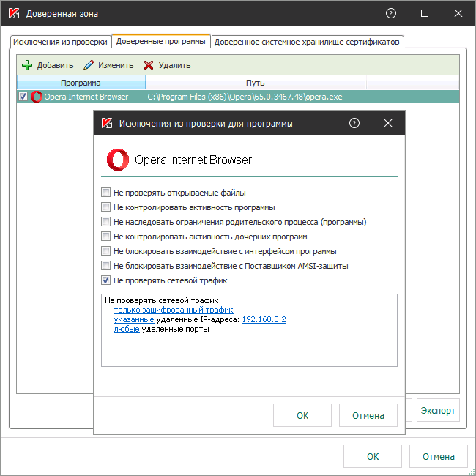Maximize the Доверенная зона window
The image size is (476, 476).
pos(425,13)
